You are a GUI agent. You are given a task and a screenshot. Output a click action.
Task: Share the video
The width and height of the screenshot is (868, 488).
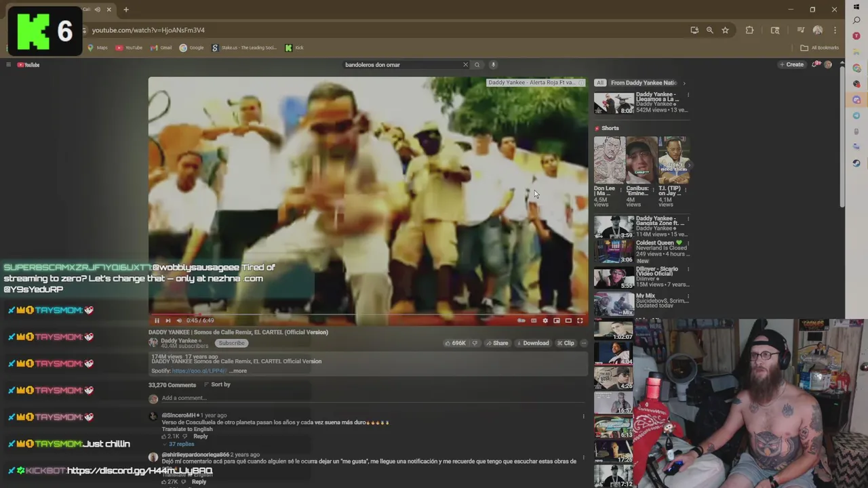pyautogui.click(x=496, y=343)
